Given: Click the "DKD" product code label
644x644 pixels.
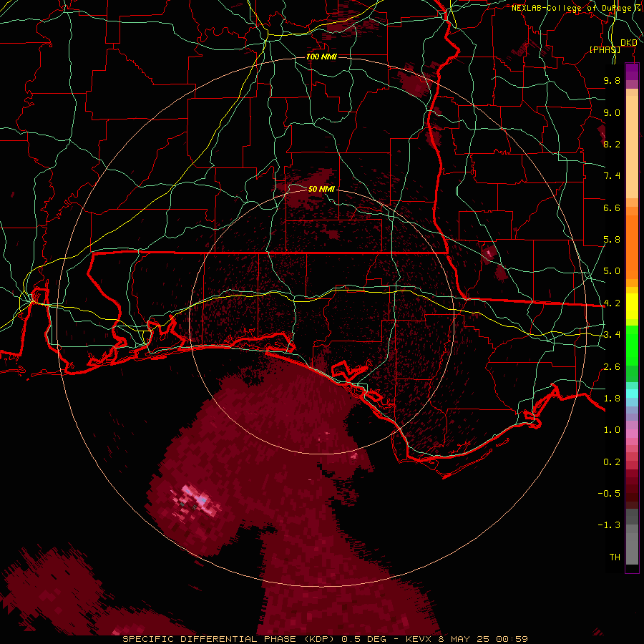Looking at the screenshot, I should tap(629, 43).
